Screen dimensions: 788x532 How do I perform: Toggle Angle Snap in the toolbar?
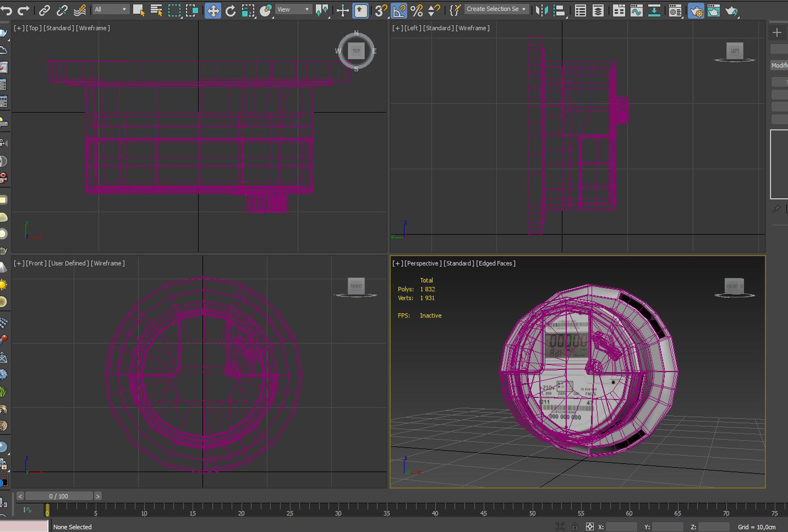(x=399, y=11)
